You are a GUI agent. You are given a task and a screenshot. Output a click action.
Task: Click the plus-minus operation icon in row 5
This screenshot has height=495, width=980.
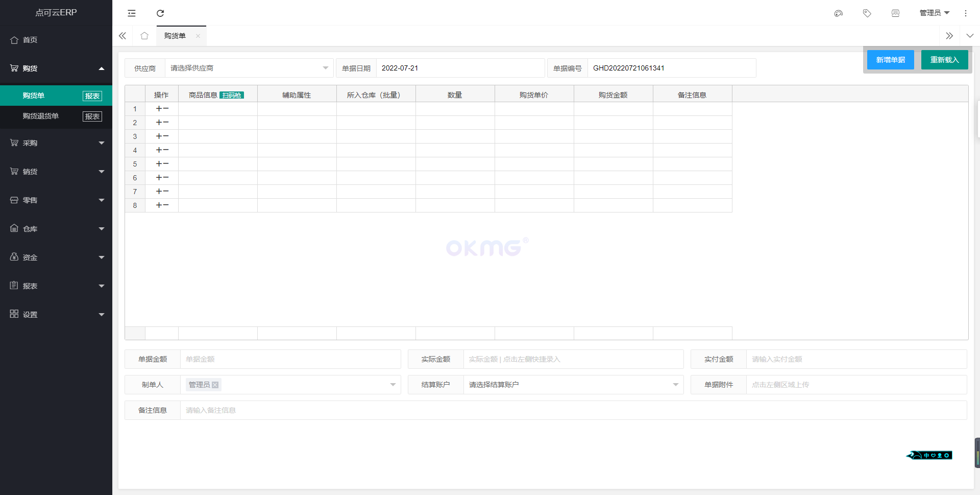[162, 164]
